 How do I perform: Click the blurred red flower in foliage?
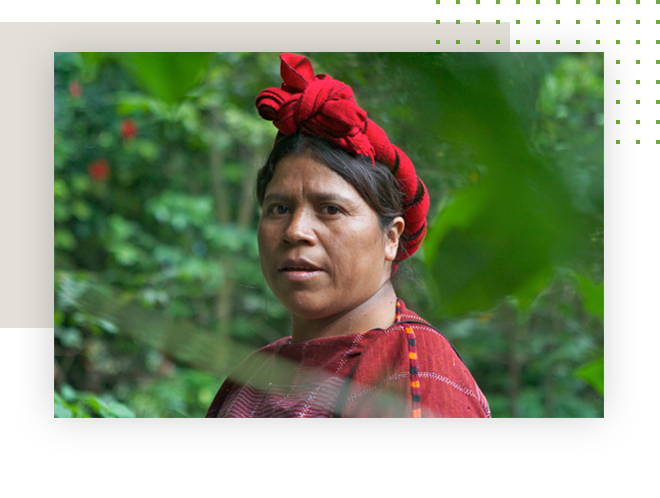click(x=99, y=170)
